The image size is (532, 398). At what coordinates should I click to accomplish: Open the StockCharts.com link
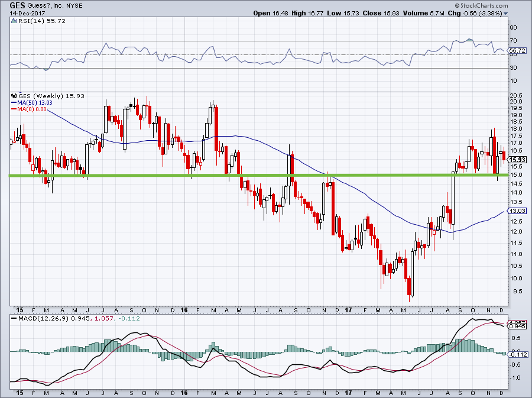tap(484, 5)
